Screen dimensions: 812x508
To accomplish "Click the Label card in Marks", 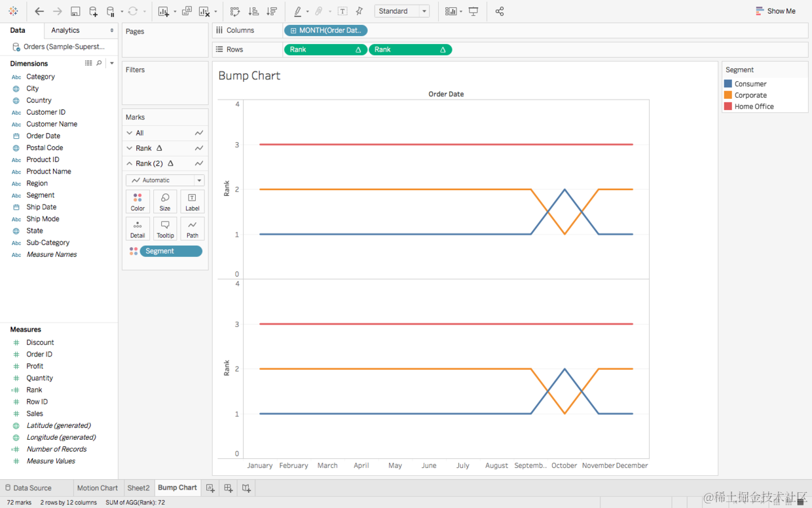I will point(193,202).
